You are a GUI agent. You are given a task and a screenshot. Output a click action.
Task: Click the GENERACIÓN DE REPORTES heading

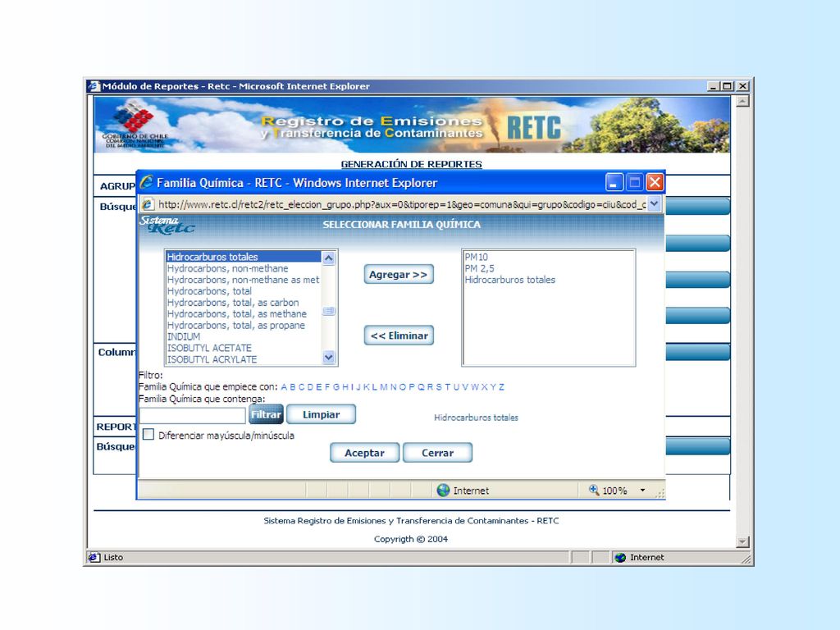[412, 164]
